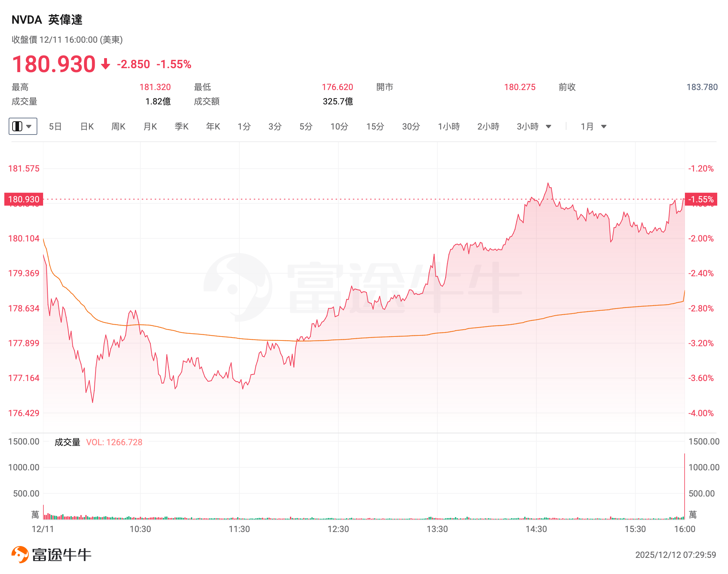
Task: Select the 年K yearly chart
Action: [x=213, y=127]
